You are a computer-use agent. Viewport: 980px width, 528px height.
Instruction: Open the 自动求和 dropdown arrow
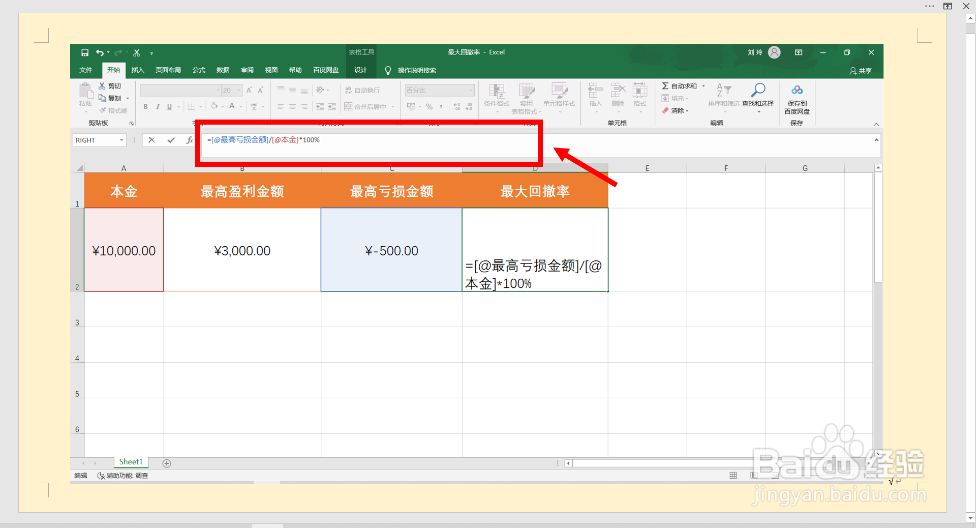pyautogui.click(x=703, y=86)
